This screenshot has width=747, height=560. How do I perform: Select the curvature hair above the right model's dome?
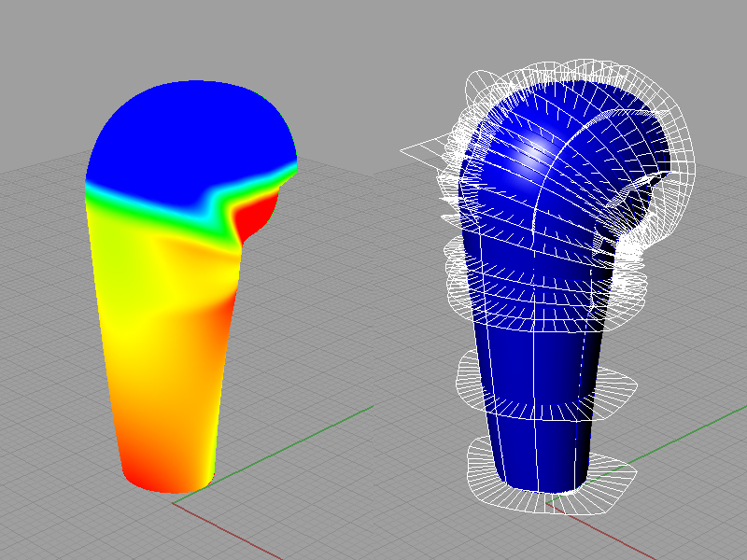tap(560, 73)
